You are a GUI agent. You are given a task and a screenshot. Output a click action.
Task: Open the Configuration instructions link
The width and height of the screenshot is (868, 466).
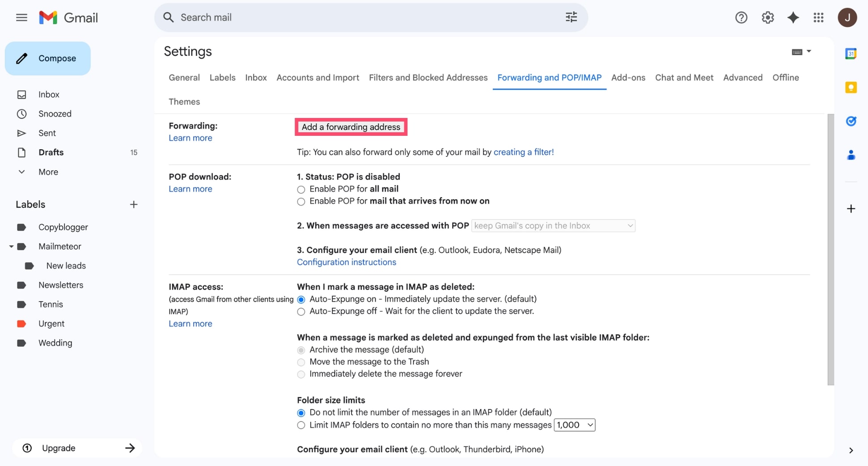click(347, 262)
